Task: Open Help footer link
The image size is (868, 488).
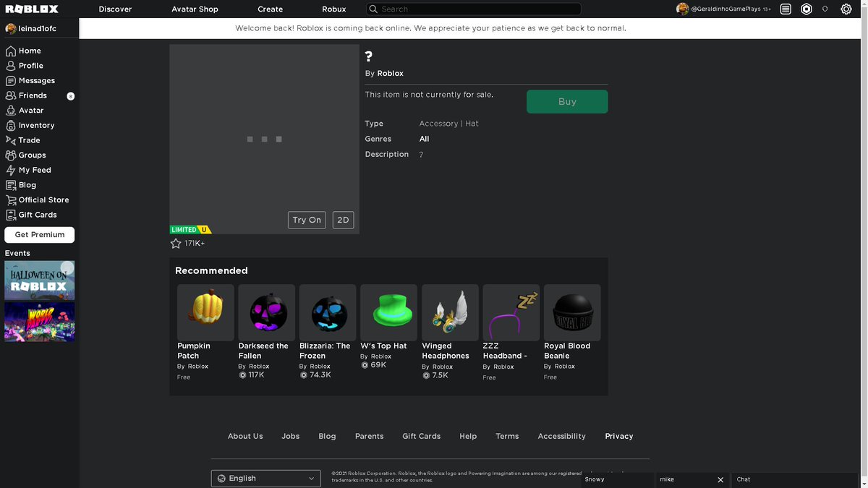Action: [468, 436]
